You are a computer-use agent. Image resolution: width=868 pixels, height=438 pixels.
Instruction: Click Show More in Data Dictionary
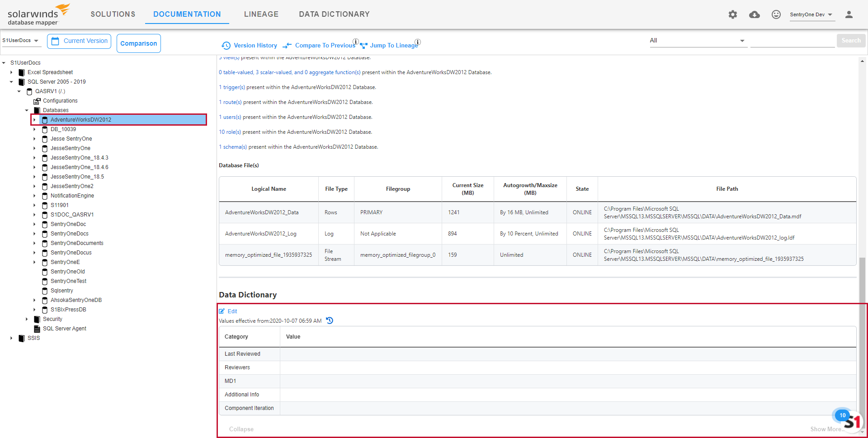[826, 429]
